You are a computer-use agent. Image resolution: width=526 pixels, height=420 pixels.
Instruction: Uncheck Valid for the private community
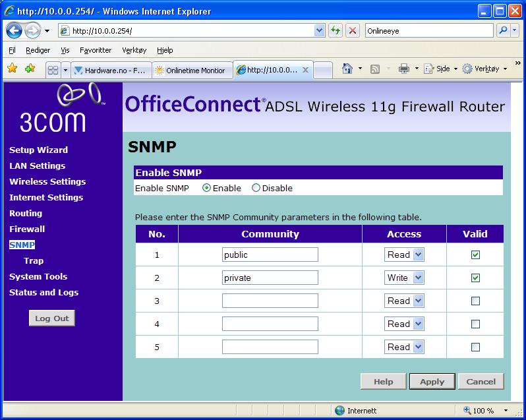pyautogui.click(x=475, y=278)
